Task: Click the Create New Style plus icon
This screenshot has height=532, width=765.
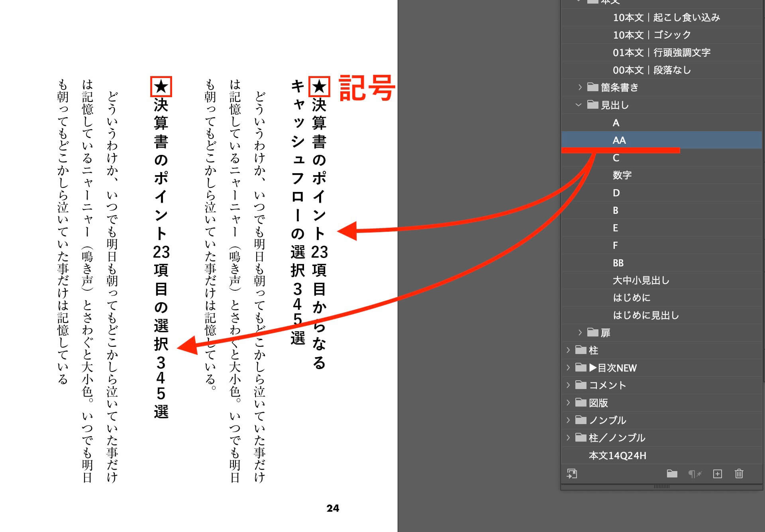Action: [717, 473]
